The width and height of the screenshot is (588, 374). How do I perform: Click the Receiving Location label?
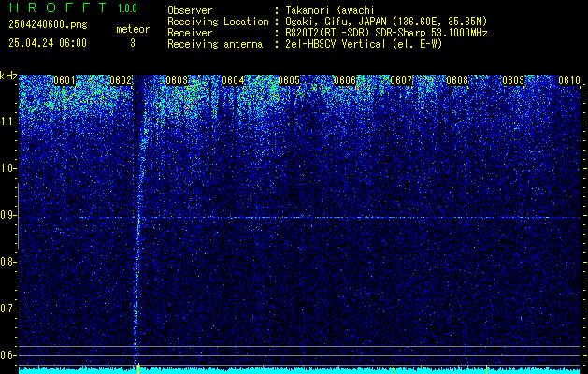click(218, 22)
